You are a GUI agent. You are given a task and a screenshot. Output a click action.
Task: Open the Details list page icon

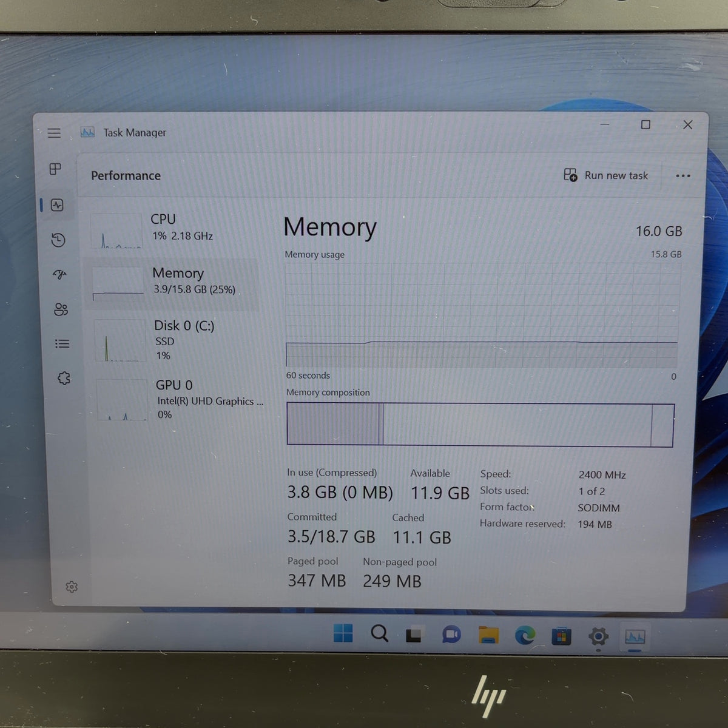[62, 344]
